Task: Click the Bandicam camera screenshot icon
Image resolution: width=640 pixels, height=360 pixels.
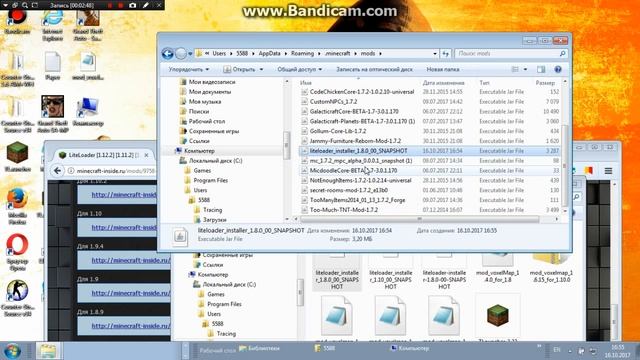Action: 133,5
